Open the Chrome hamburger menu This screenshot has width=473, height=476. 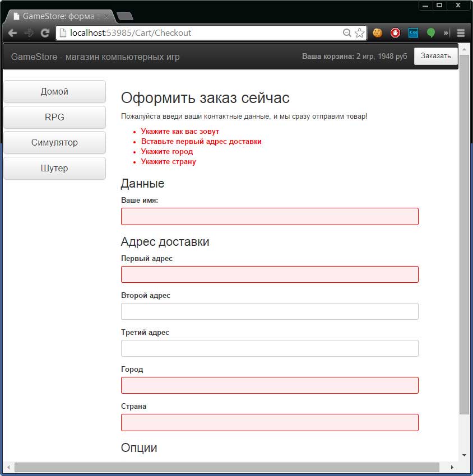461,33
